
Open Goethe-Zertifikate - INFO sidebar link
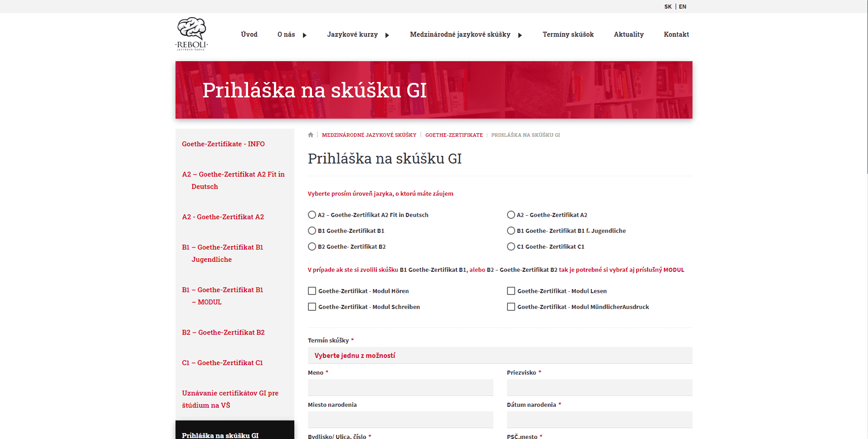coord(223,144)
